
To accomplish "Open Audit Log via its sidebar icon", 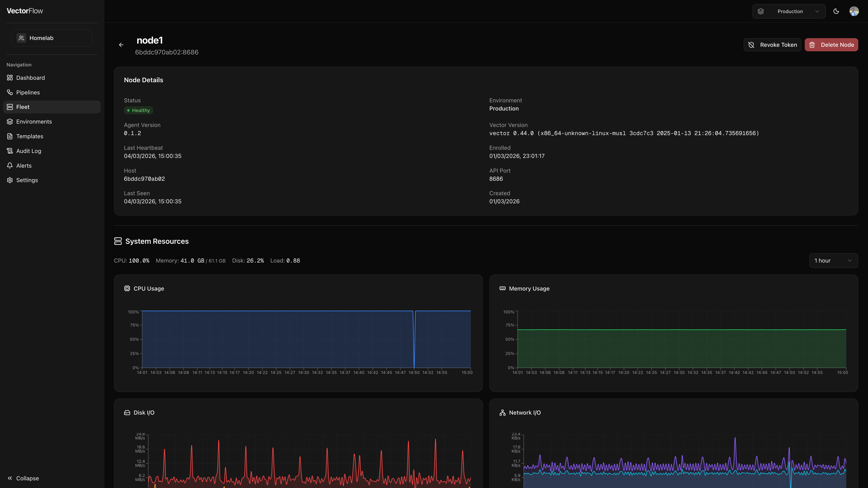I will click(10, 151).
